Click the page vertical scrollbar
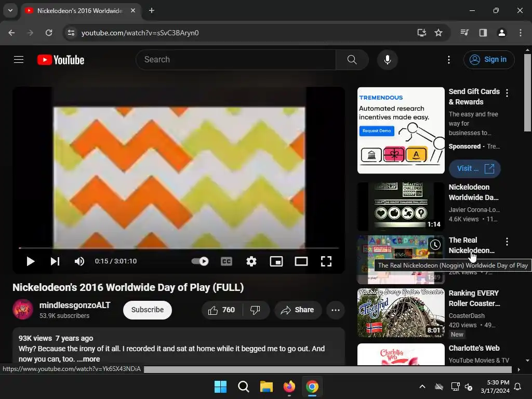This screenshot has height=399, width=532. 527,92
